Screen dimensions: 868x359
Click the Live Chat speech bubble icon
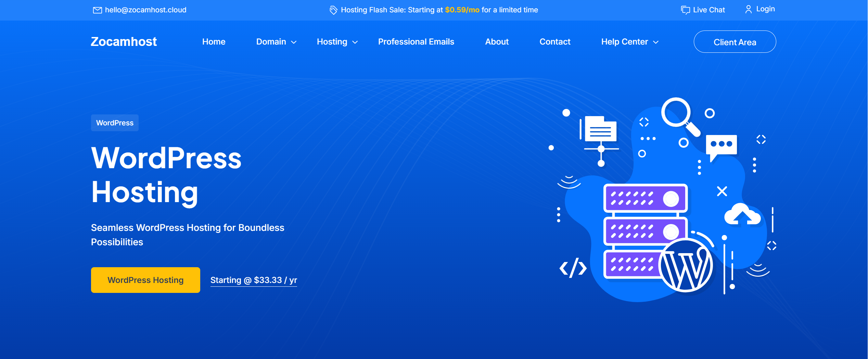coord(685,10)
